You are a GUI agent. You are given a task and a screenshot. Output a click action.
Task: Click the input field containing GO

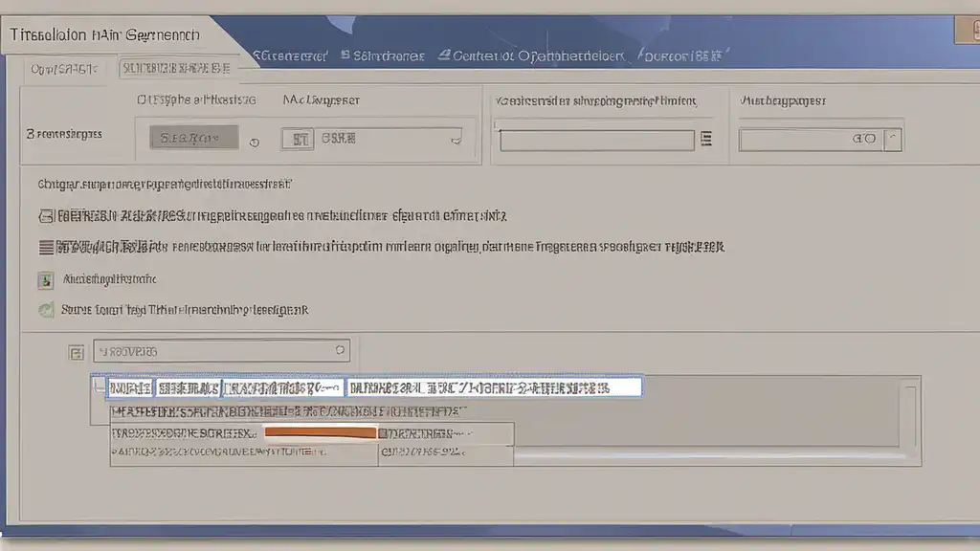812,140
